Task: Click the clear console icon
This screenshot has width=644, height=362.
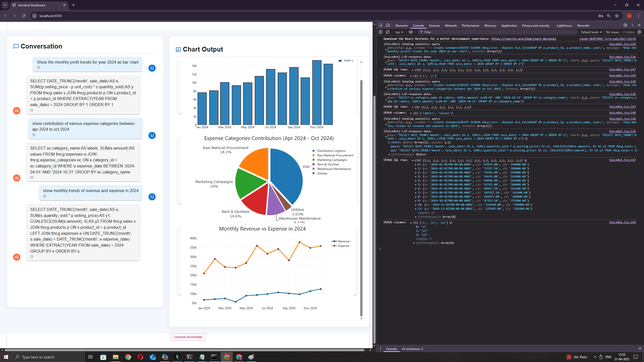Action: (388, 32)
